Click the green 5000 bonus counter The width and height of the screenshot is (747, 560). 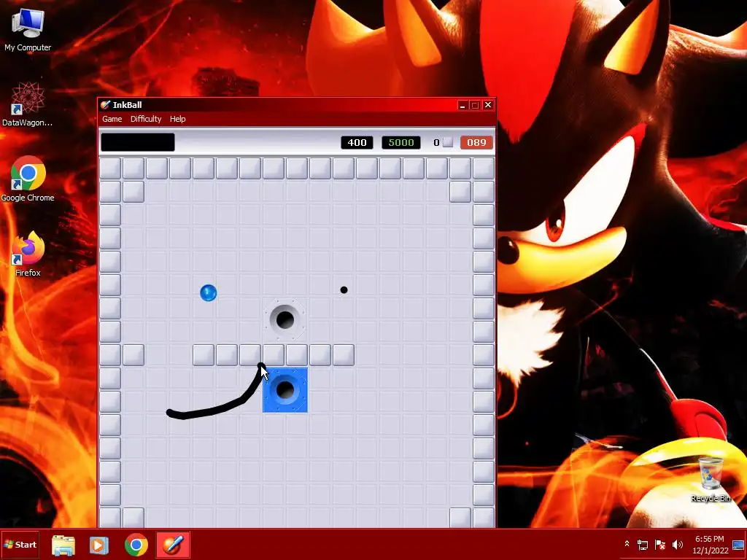coord(401,142)
